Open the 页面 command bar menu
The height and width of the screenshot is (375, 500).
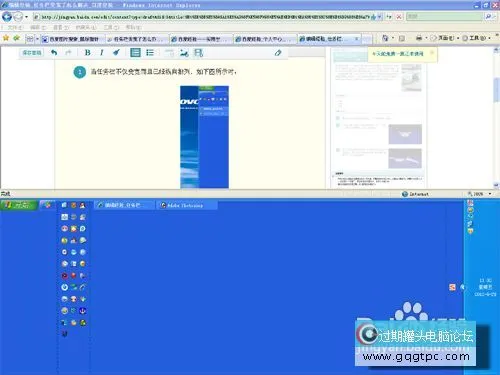coord(445,38)
